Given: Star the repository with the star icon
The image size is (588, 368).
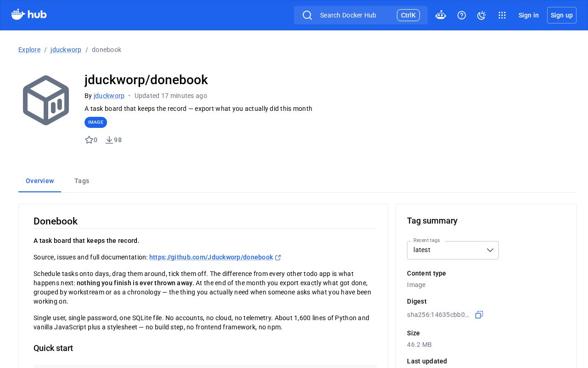Looking at the screenshot, I should [x=89, y=140].
